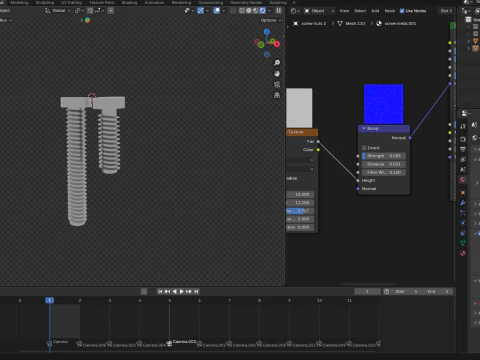This screenshot has height=360, width=480.
Task: Toggle the camera view icon
Action: (277, 85)
